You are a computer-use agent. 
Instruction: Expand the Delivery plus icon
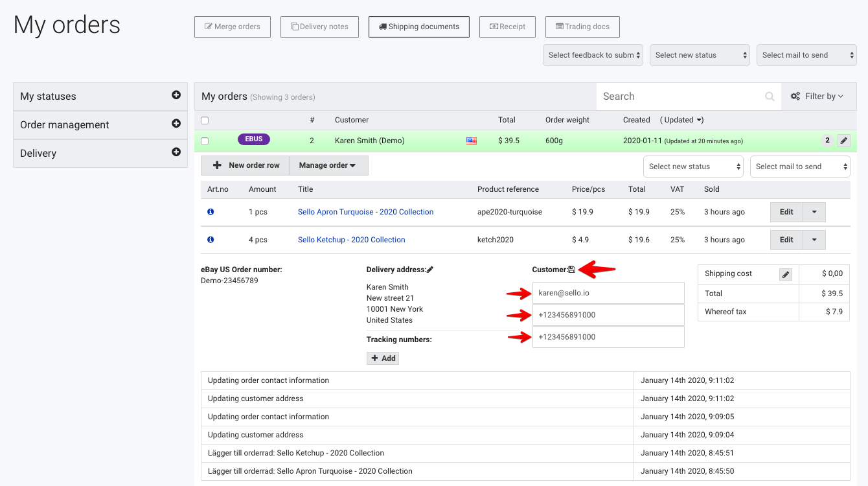point(176,152)
